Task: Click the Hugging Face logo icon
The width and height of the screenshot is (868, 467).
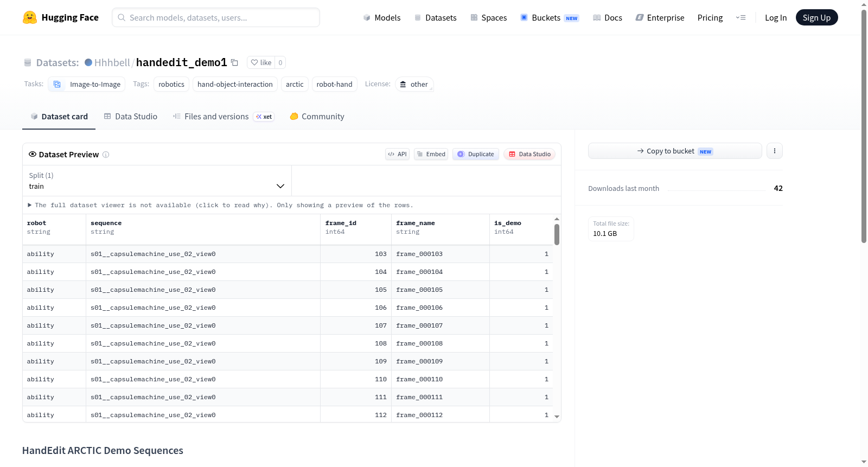Action: 30,17
